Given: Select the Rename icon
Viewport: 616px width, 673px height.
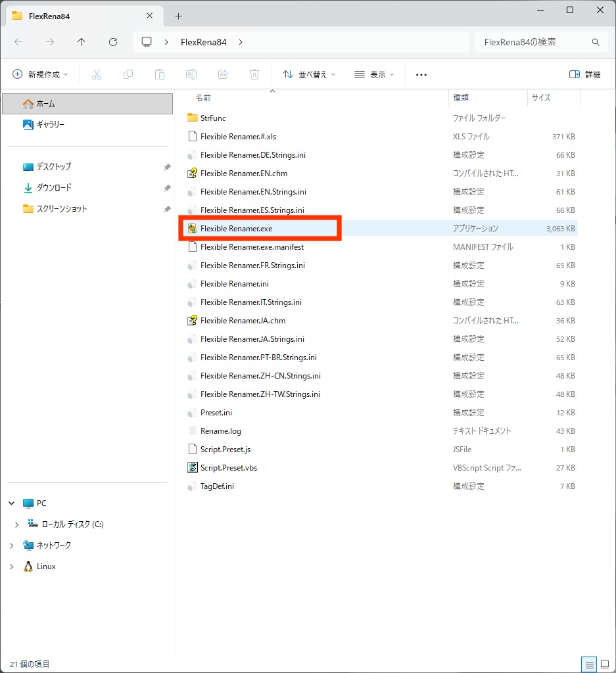Looking at the screenshot, I should (x=191, y=74).
